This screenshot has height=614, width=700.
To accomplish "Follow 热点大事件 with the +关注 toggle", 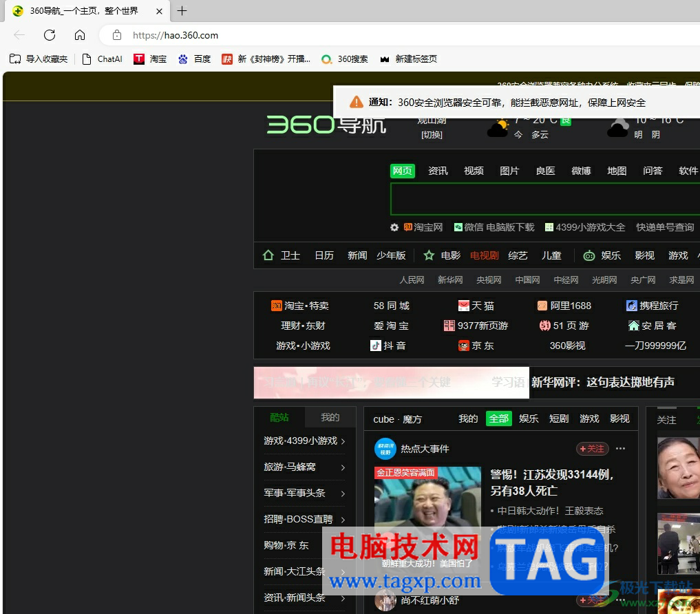I will click(592, 448).
